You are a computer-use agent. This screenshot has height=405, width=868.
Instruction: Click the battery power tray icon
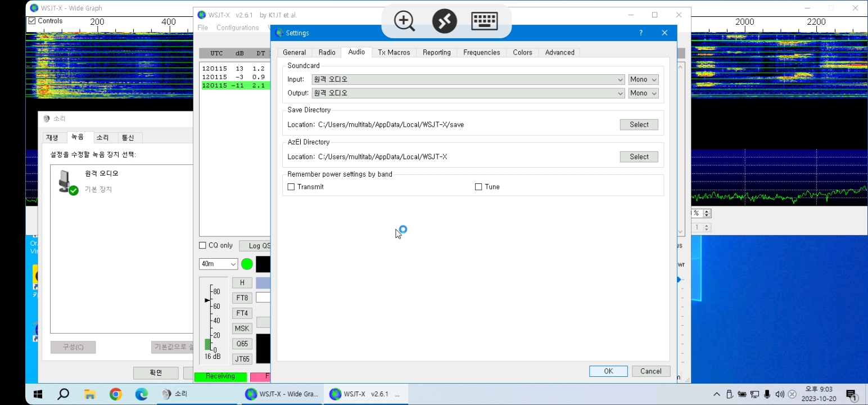(x=742, y=394)
